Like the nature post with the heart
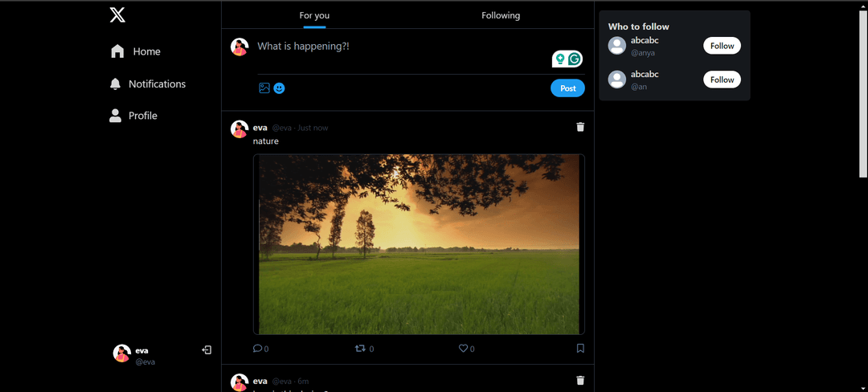Screen dimensions: 868x392 coord(466,349)
